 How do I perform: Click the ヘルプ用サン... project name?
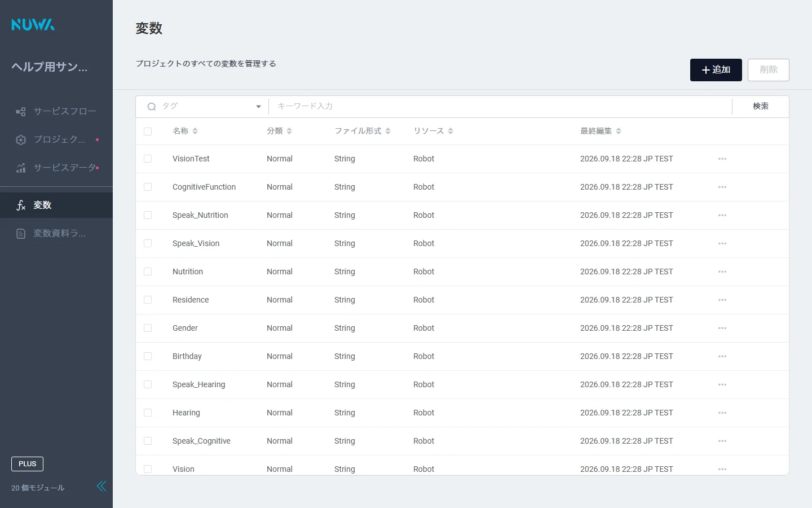[50, 67]
